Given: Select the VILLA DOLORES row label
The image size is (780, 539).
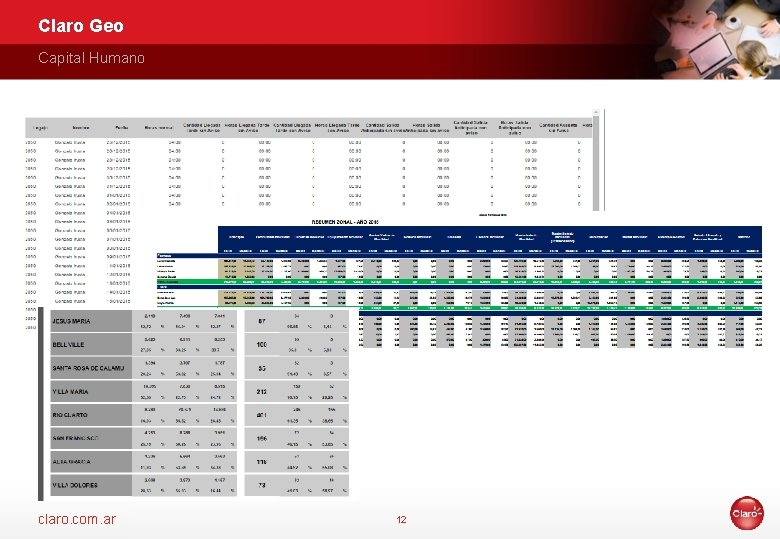Looking at the screenshot, I should pyautogui.click(x=91, y=485).
